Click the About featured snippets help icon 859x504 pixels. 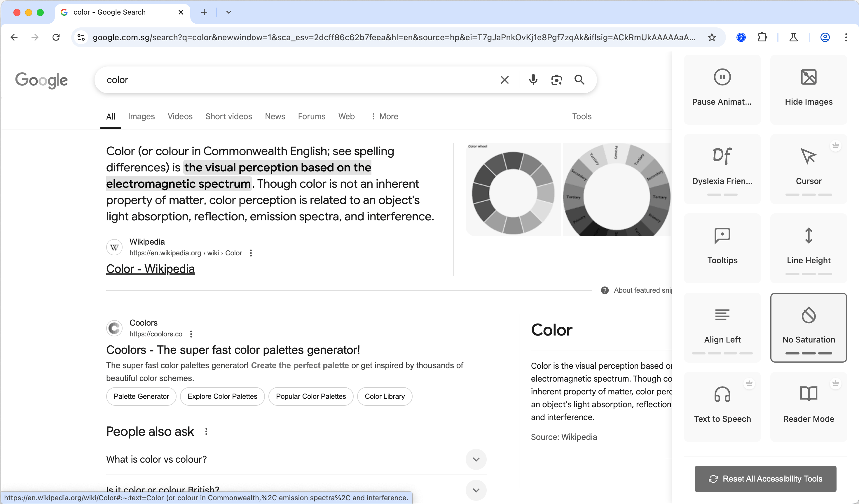click(x=605, y=290)
